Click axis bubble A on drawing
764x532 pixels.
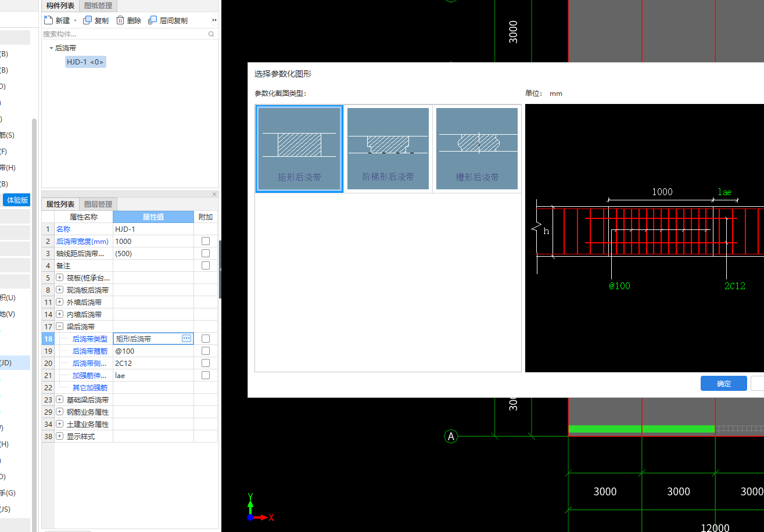(x=451, y=436)
